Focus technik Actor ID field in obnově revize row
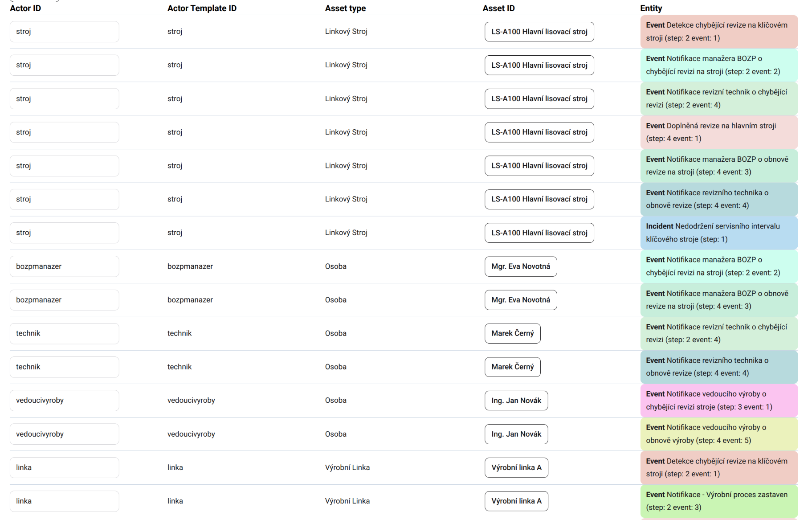 coord(64,367)
